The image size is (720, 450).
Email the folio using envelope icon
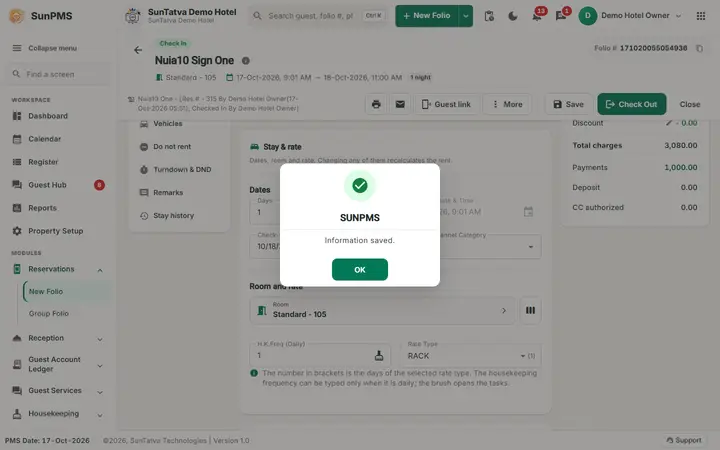coord(400,104)
